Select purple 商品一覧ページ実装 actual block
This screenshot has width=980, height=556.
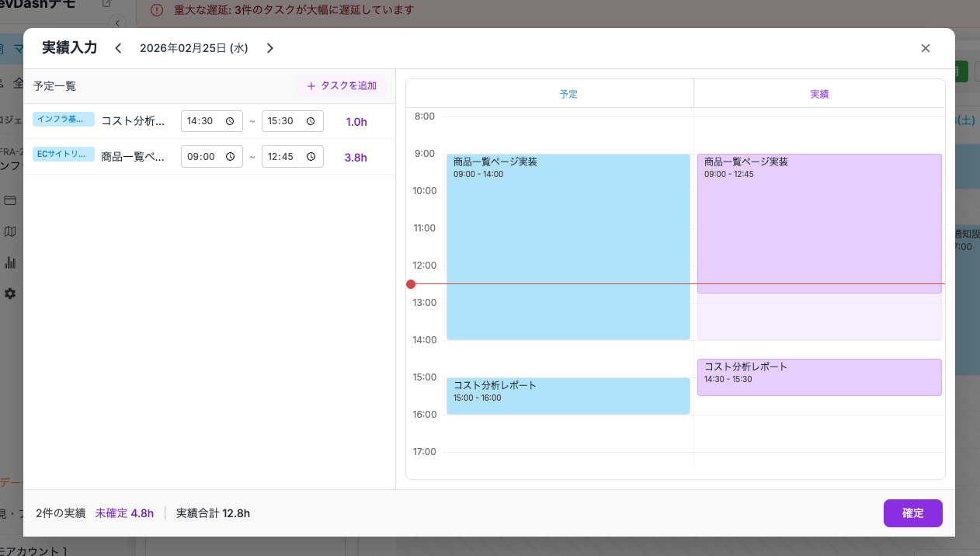click(819, 225)
